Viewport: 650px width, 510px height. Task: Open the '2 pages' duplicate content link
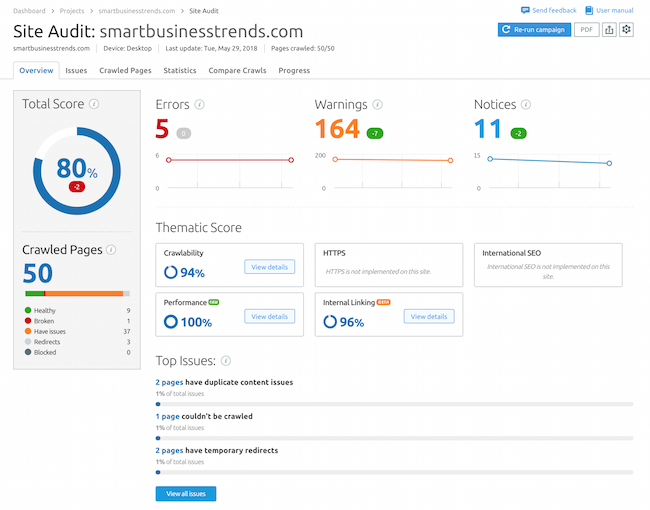coord(169,382)
